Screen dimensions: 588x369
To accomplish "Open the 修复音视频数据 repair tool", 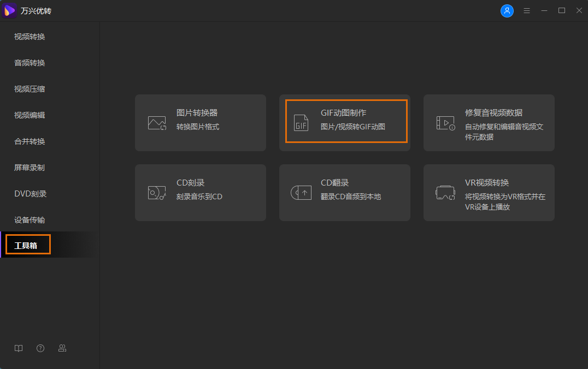I will coord(489,122).
